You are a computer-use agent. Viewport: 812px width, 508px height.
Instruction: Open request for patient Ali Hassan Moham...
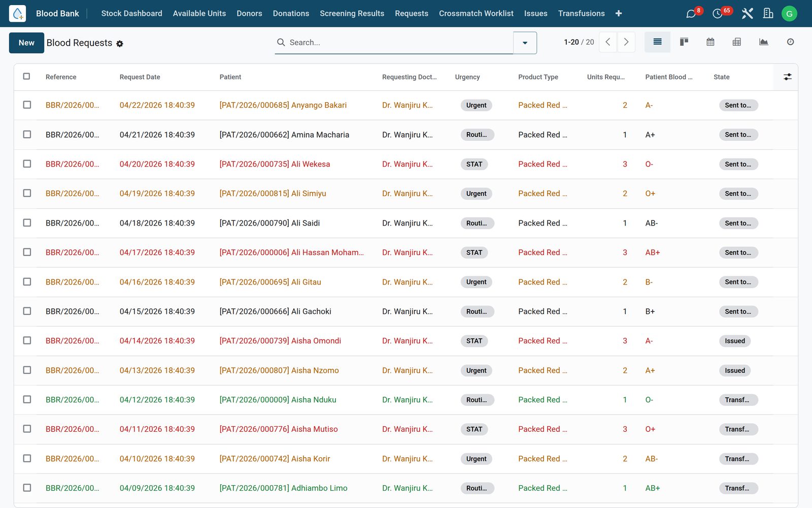point(291,252)
